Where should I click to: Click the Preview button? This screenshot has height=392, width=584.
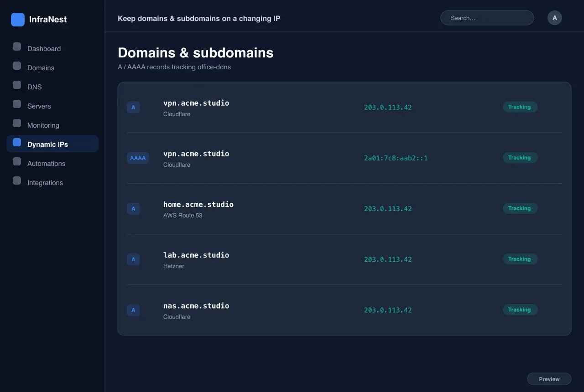[549, 379]
